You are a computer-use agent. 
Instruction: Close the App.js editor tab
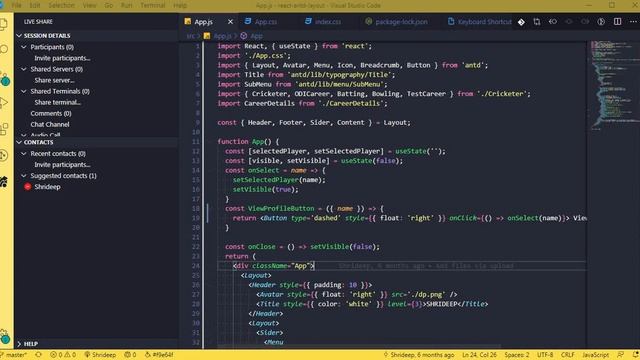230,22
